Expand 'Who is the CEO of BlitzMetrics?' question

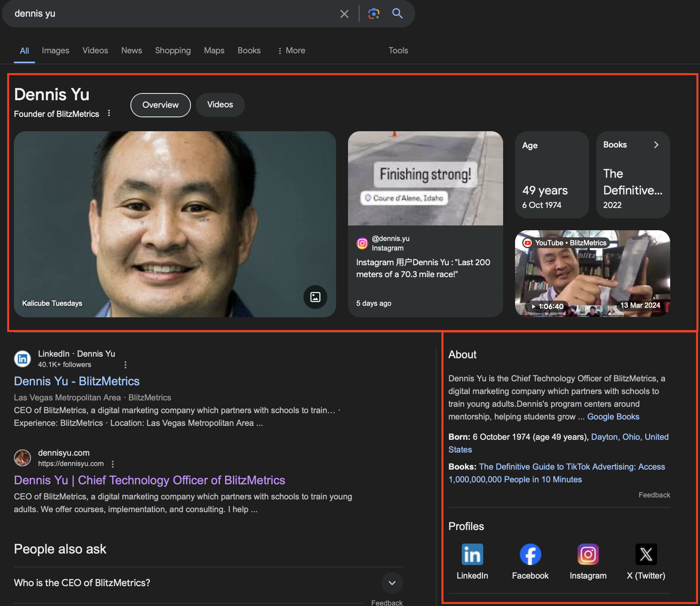(208, 583)
